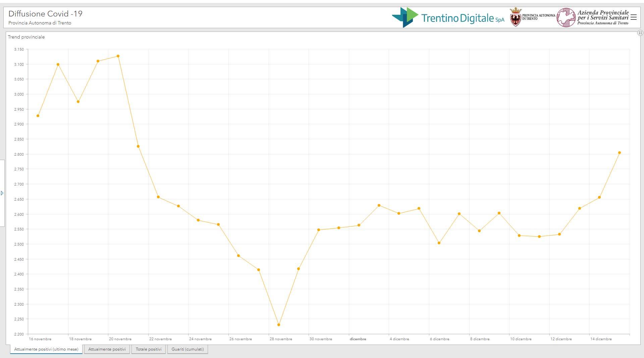The height and width of the screenshot is (358, 644).
Task: Click the bold dicembre axis label
Action: pyautogui.click(x=358, y=339)
